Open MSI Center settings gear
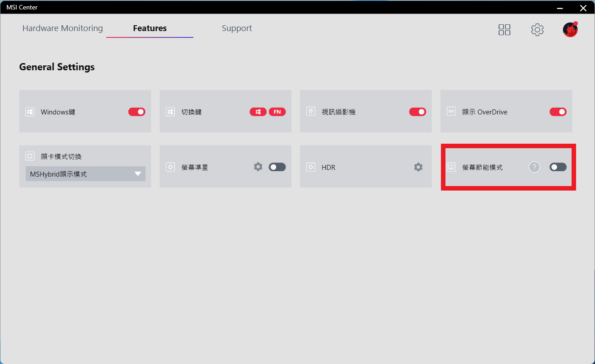 pos(537,30)
